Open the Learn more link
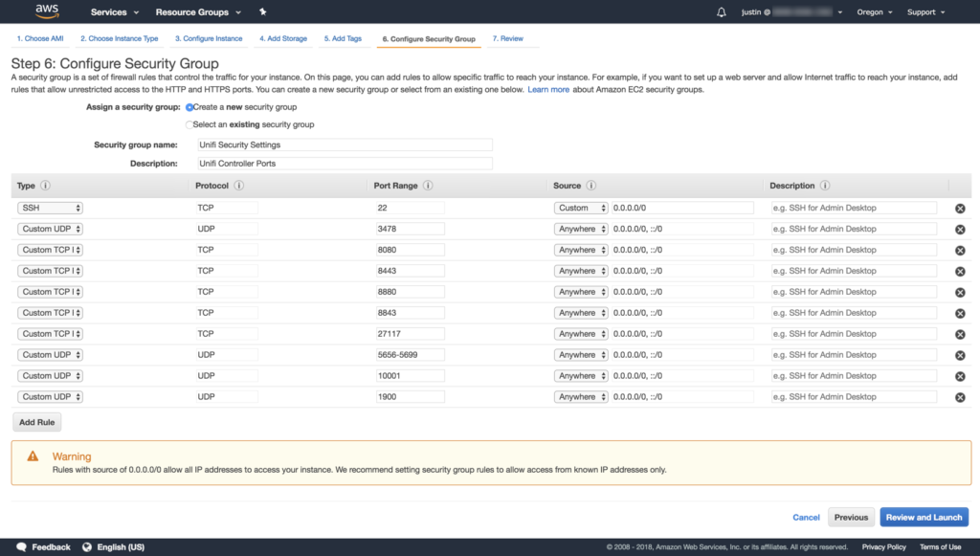Viewport: 980px width, 556px height. pyautogui.click(x=548, y=90)
